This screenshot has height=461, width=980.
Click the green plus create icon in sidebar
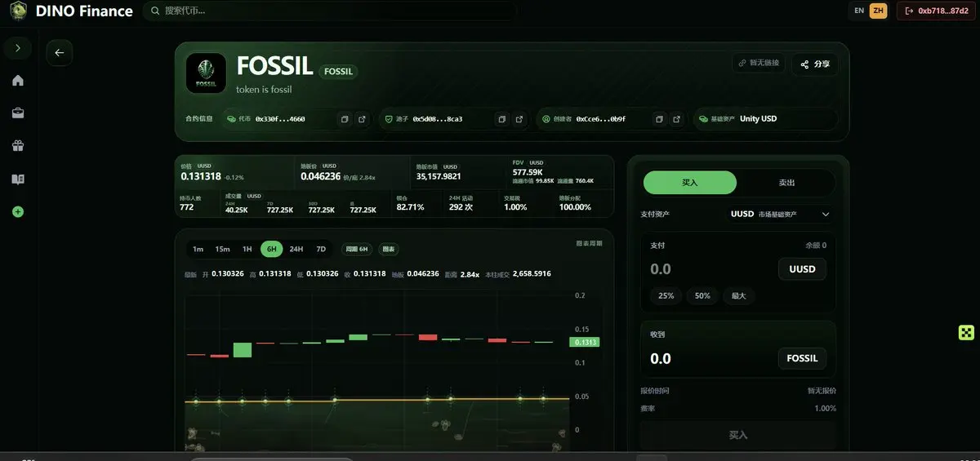click(18, 211)
